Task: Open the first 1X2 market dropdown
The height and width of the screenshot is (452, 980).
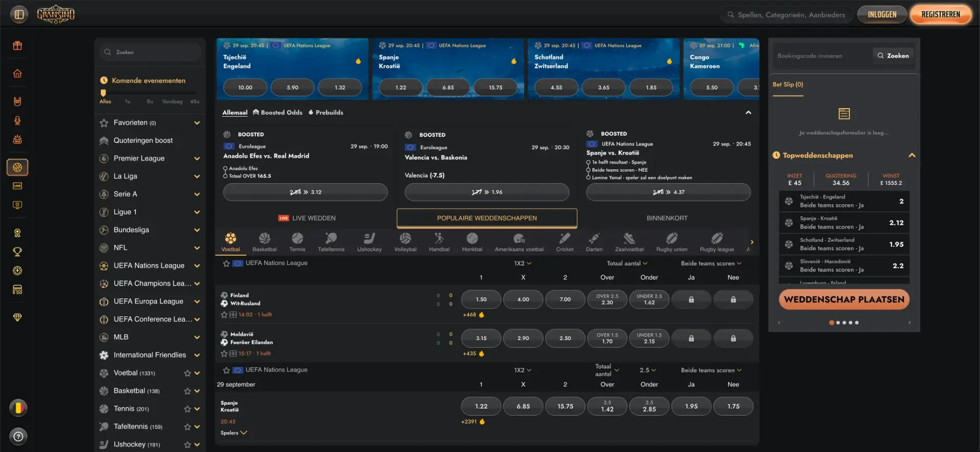Action: click(x=523, y=263)
